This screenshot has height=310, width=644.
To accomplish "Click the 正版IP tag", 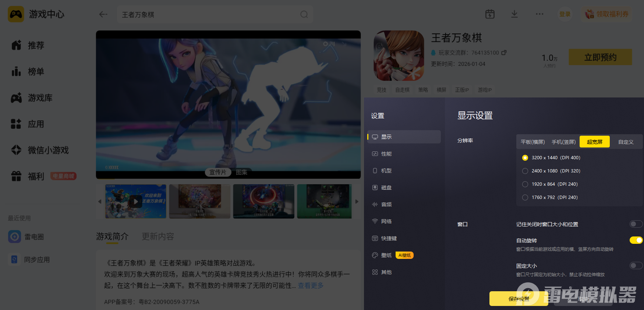I will 462,90.
